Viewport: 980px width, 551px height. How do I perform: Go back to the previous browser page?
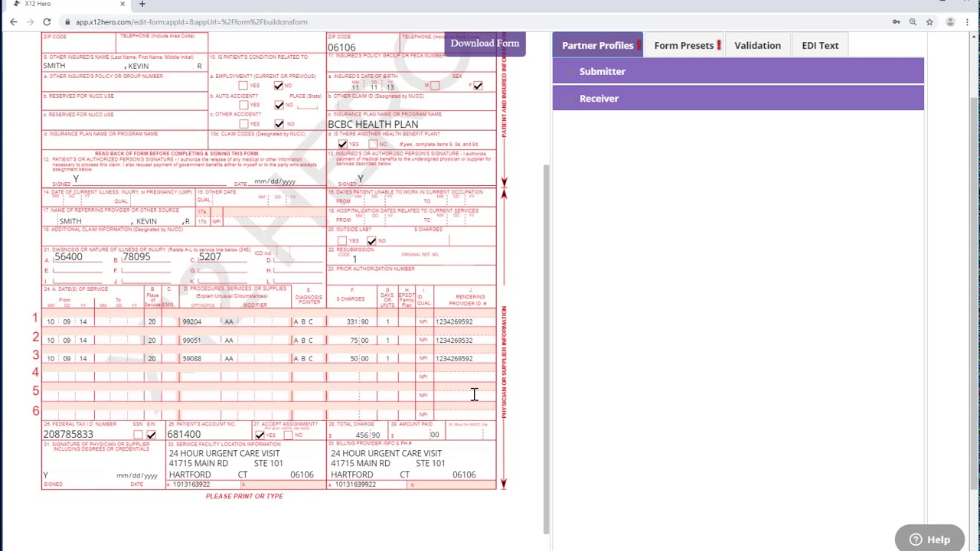13,22
